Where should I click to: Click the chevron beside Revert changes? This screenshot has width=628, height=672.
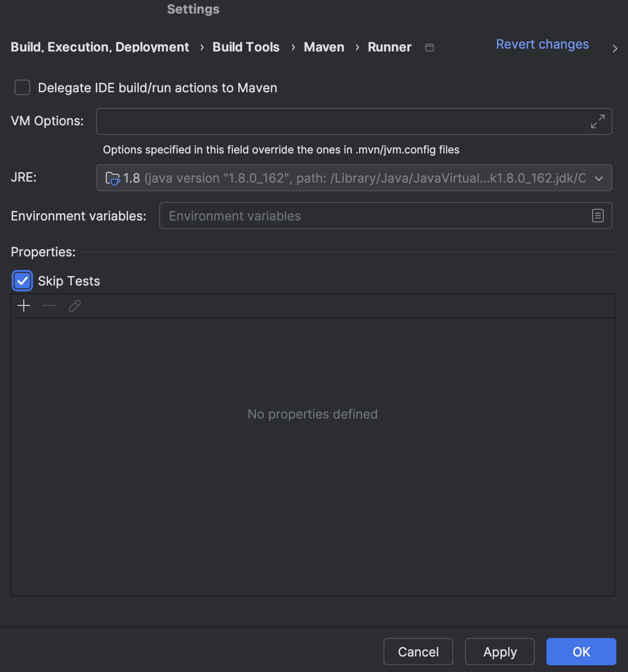(614, 48)
